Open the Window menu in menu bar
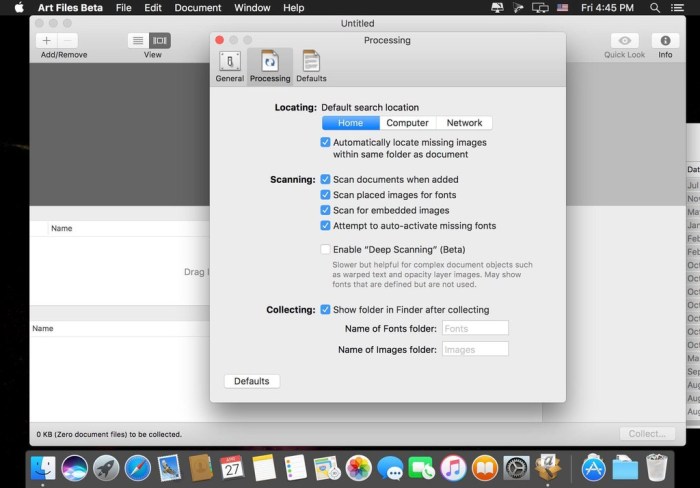 click(251, 8)
